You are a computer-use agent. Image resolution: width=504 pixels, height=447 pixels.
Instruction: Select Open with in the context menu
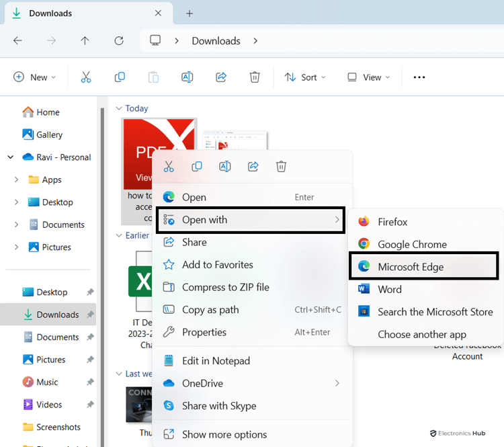[x=251, y=220]
